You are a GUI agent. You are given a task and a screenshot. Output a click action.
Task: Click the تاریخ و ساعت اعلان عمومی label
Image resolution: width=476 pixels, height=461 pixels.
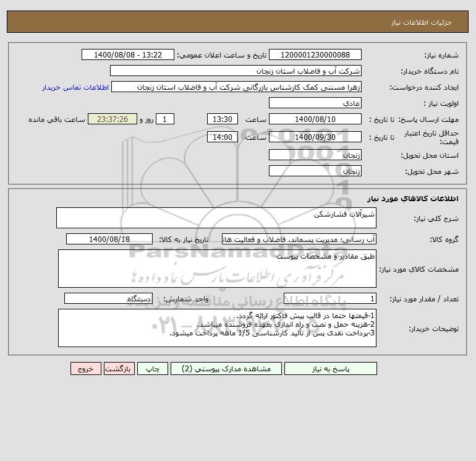tap(221, 55)
